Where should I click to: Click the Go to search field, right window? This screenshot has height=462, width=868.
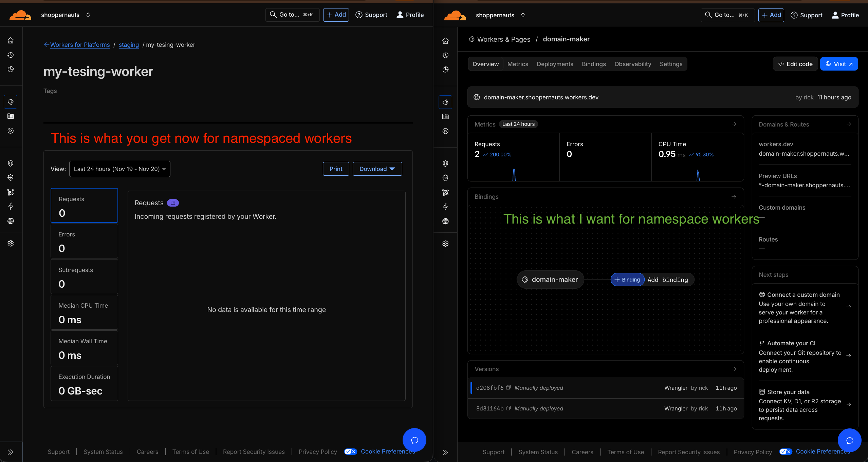[x=727, y=15]
